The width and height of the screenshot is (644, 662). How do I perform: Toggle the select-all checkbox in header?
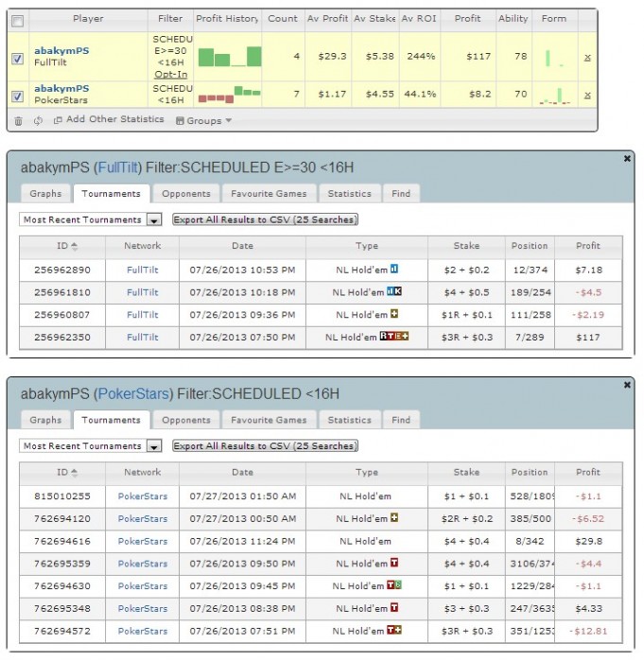pyautogui.click(x=17, y=21)
